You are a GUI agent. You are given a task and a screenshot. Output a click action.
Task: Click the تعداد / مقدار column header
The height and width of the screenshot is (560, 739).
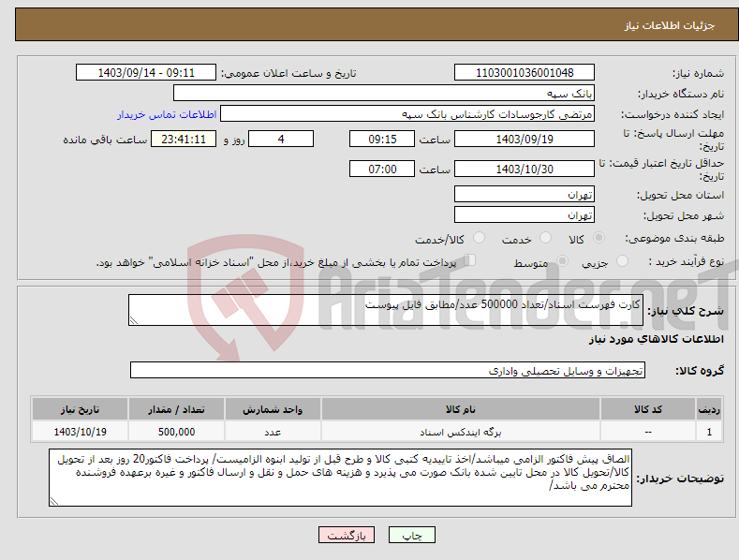click(x=176, y=409)
